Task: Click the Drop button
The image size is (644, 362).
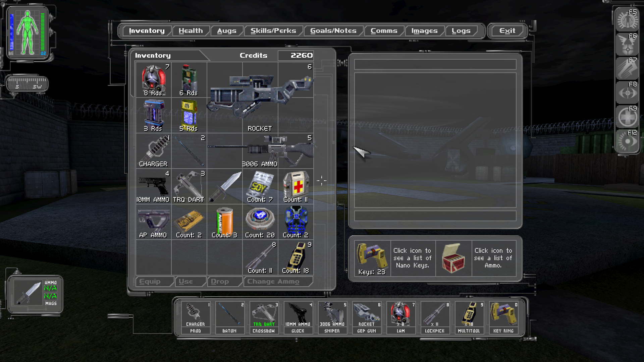Action: 224,282
